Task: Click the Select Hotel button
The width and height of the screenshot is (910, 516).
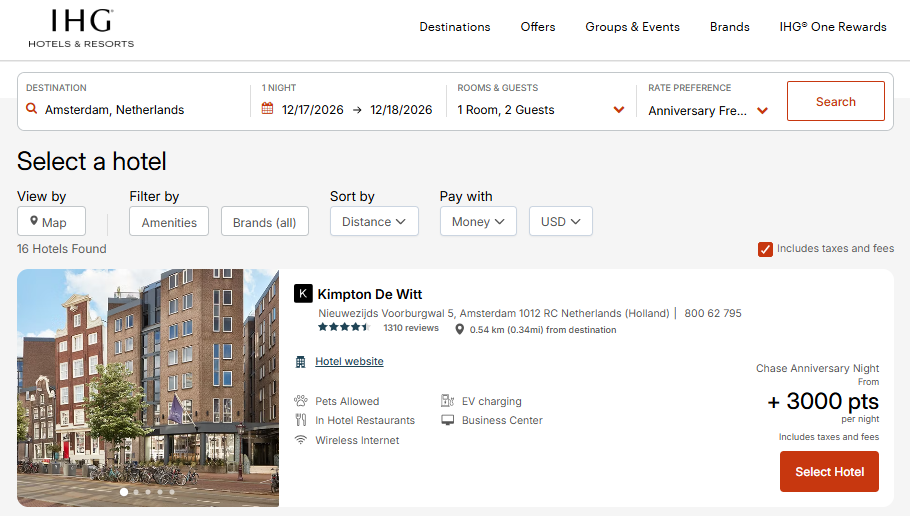Action: (x=829, y=472)
